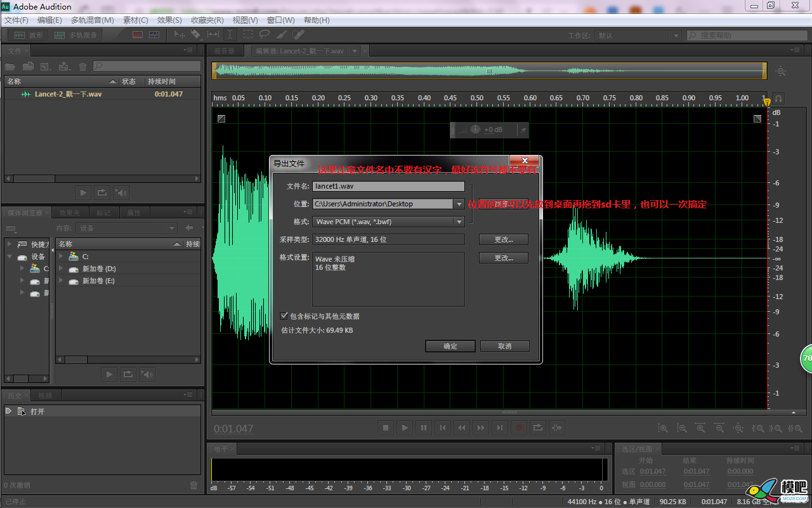Switch to Waveform view mode
The height and width of the screenshot is (508, 812).
click(x=29, y=35)
